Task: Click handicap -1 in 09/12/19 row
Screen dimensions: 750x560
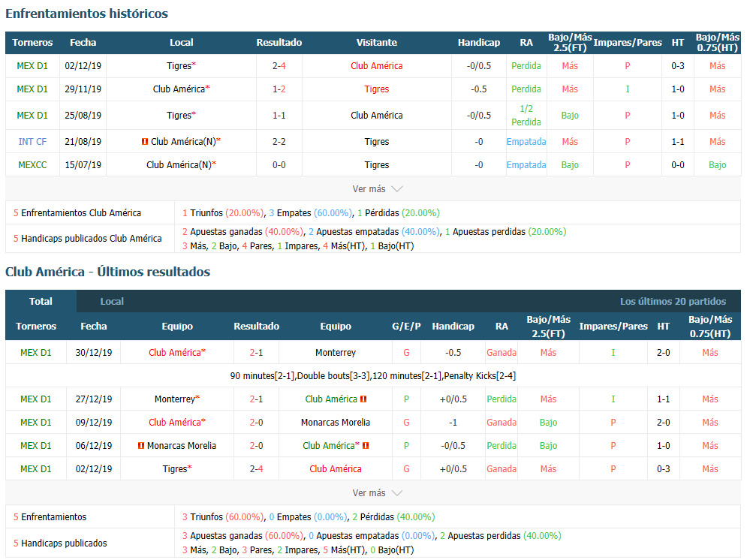Action: point(453,423)
